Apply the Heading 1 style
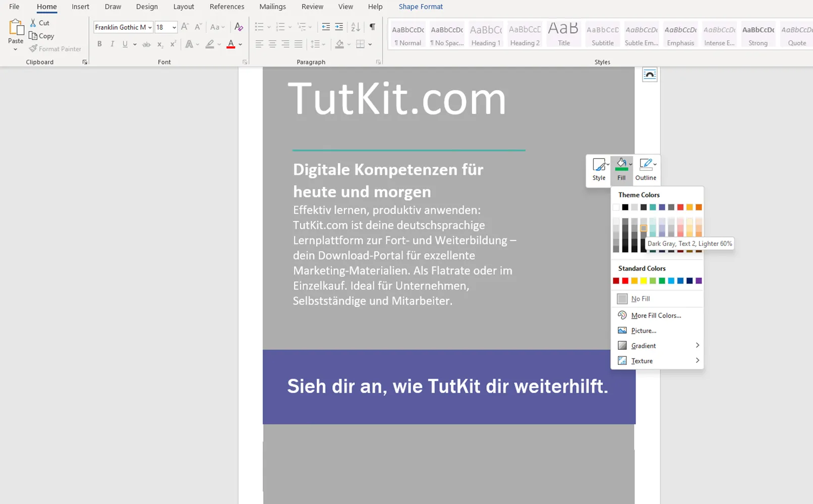 (486, 35)
